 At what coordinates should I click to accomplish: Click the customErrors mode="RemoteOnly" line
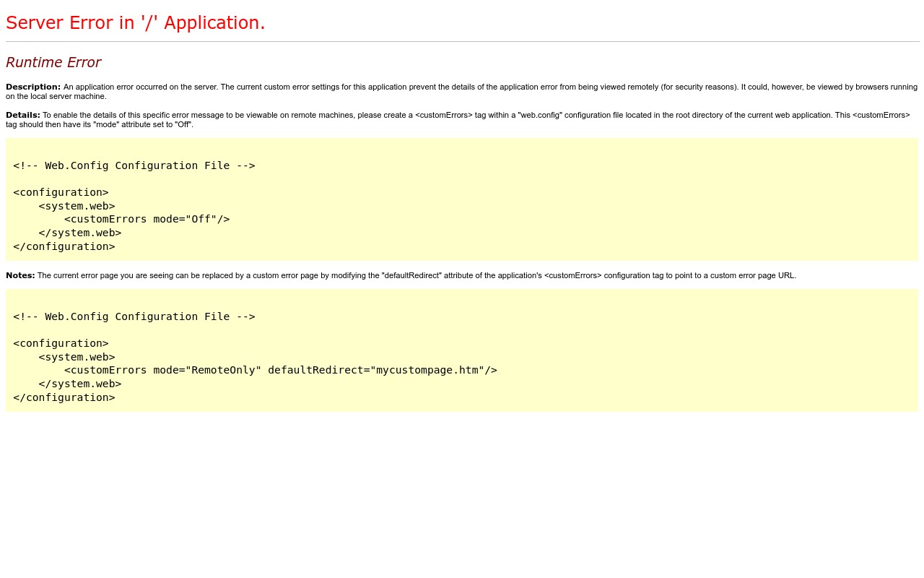[x=280, y=370]
